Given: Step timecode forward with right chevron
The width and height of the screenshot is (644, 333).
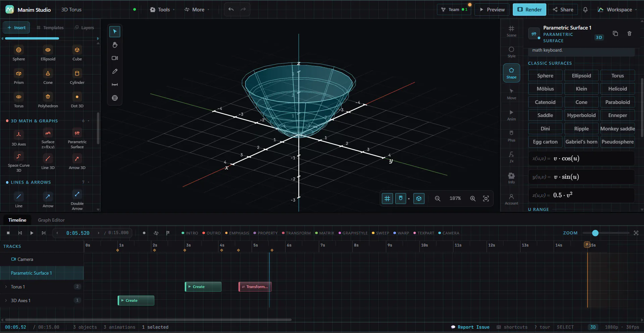Looking at the screenshot, I should 98,233.
